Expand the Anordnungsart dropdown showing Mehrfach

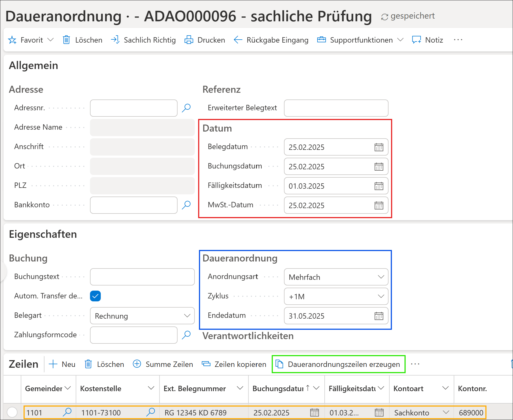pos(381,277)
